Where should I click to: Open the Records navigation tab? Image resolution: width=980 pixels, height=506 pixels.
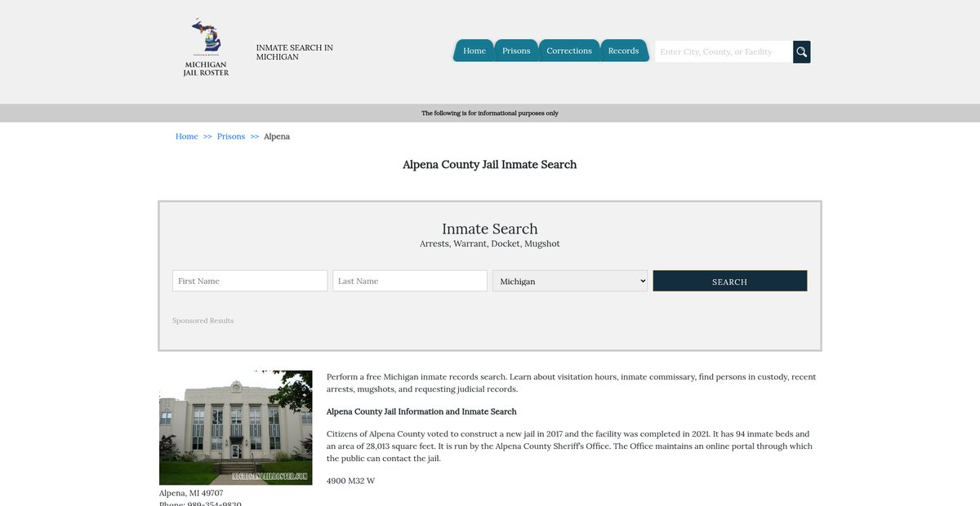pyautogui.click(x=623, y=51)
